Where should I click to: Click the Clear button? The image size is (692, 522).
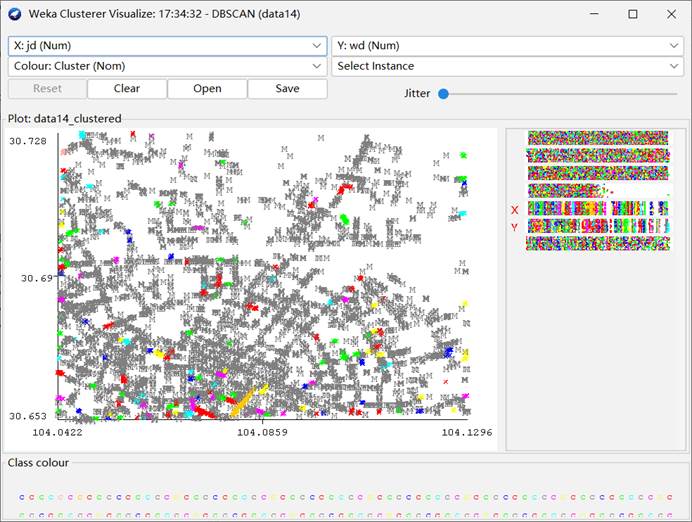[127, 89]
